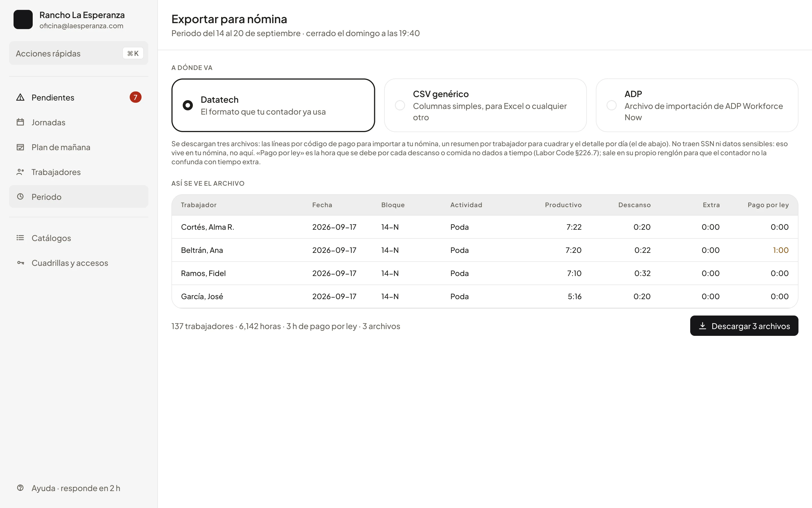Open Pendientes in the sidebar
This screenshot has height=508, width=812.
(78, 97)
